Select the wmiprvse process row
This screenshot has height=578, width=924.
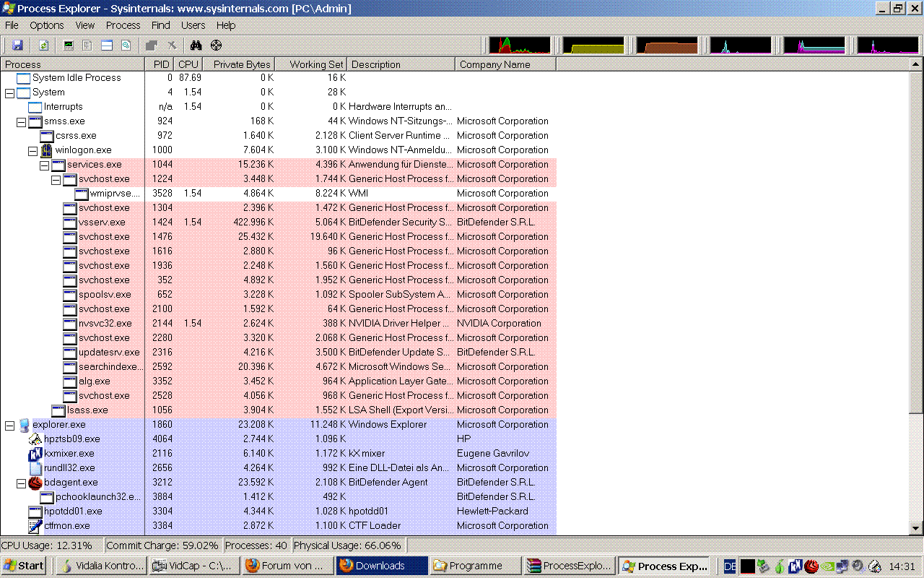278,193
